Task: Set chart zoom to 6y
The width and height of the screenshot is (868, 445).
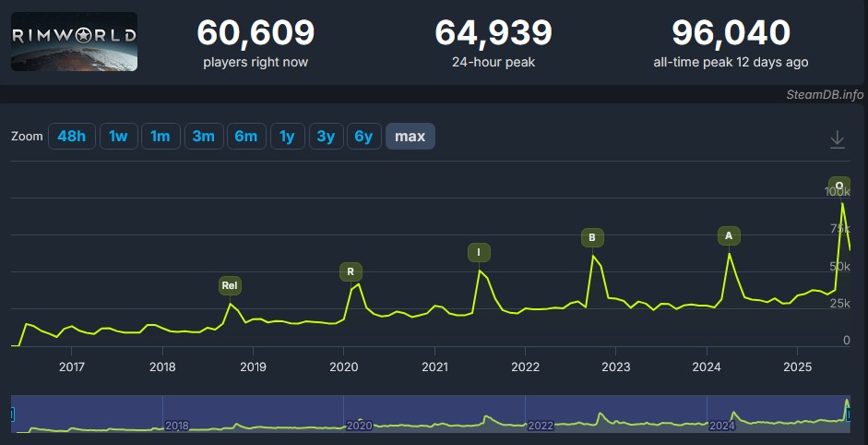Action: (363, 137)
